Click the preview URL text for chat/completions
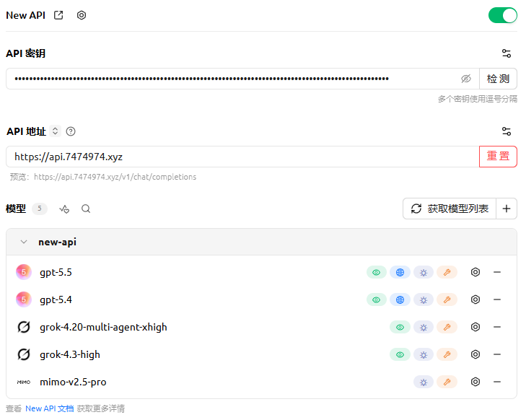This screenshot has height=420, width=526. tap(115, 177)
